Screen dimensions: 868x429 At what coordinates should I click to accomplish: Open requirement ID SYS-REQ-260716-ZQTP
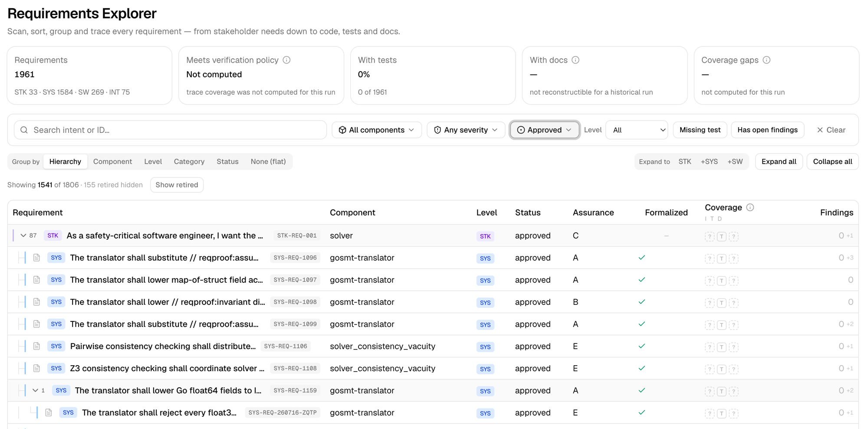click(x=283, y=412)
